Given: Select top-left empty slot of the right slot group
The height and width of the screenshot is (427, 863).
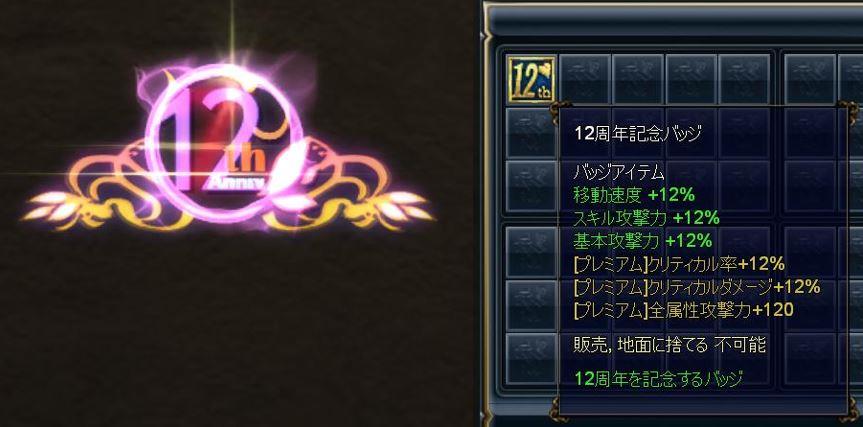Looking at the screenshot, I should 809,79.
